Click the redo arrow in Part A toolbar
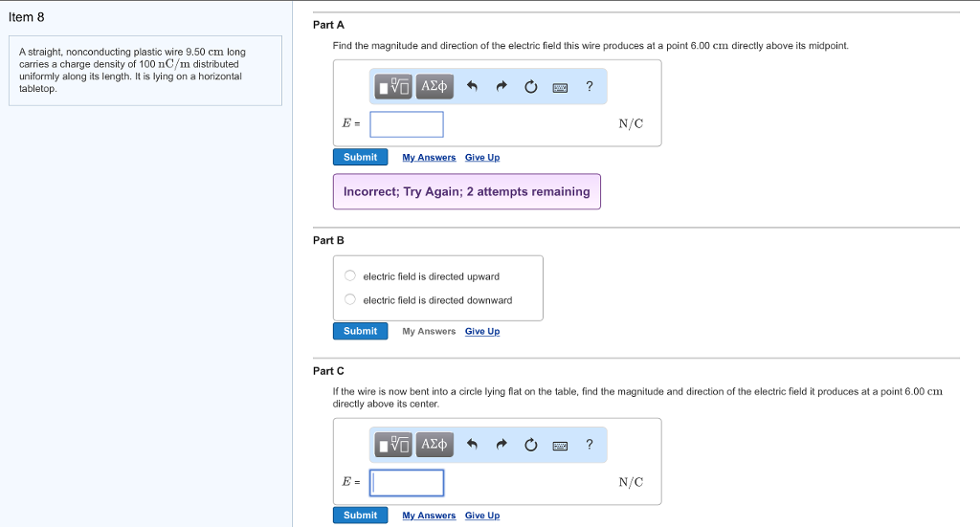The height and width of the screenshot is (527, 980). (501, 87)
